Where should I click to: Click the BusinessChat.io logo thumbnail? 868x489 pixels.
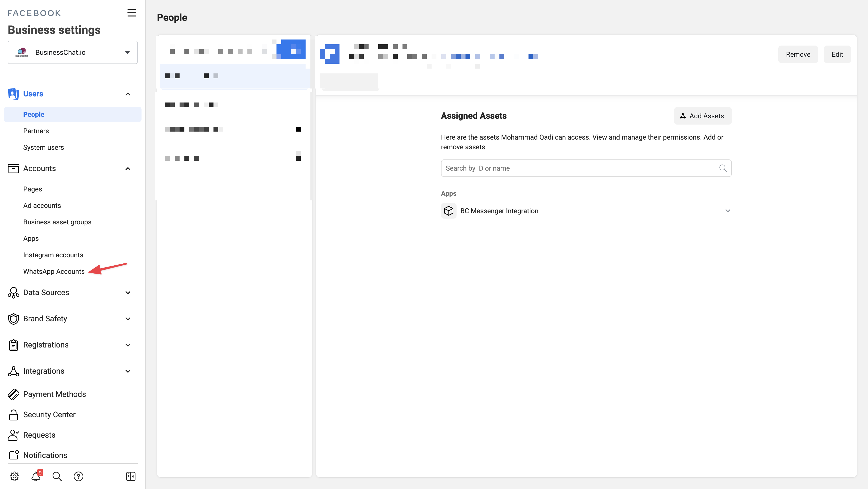(x=22, y=52)
